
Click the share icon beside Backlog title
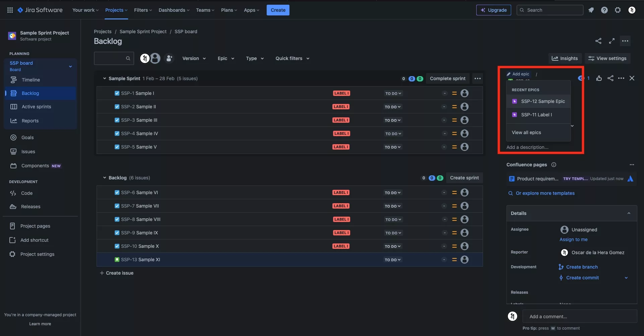598,41
